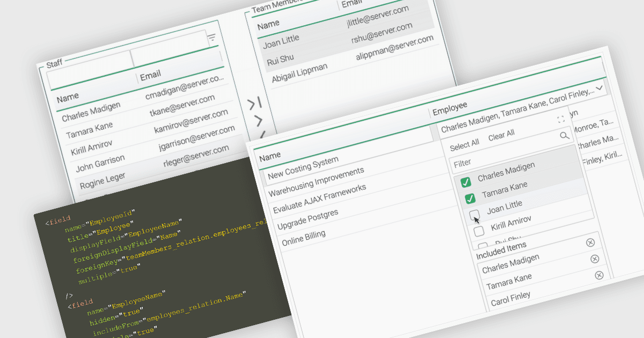The height and width of the screenshot is (338, 644).
Task: Collapse the Employee combo box with its chevron
Action: pyautogui.click(x=599, y=87)
